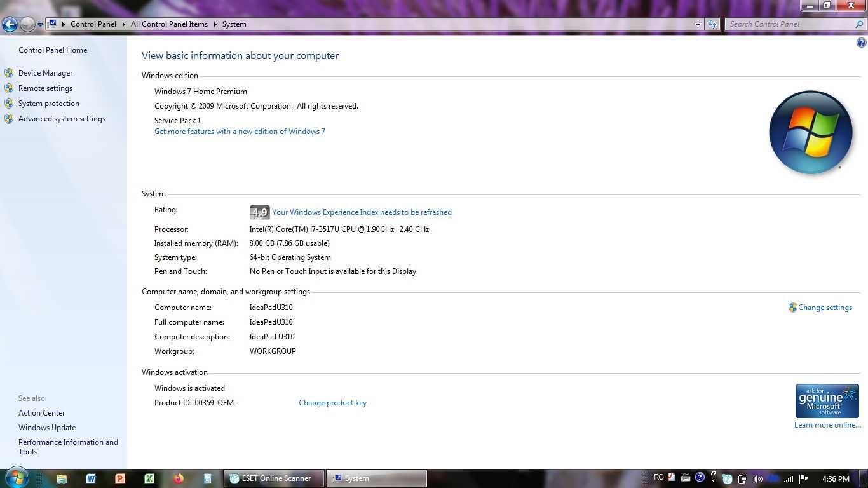Click the address bar refresh button
Image resolution: width=868 pixels, height=488 pixels.
pyautogui.click(x=712, y=24)
